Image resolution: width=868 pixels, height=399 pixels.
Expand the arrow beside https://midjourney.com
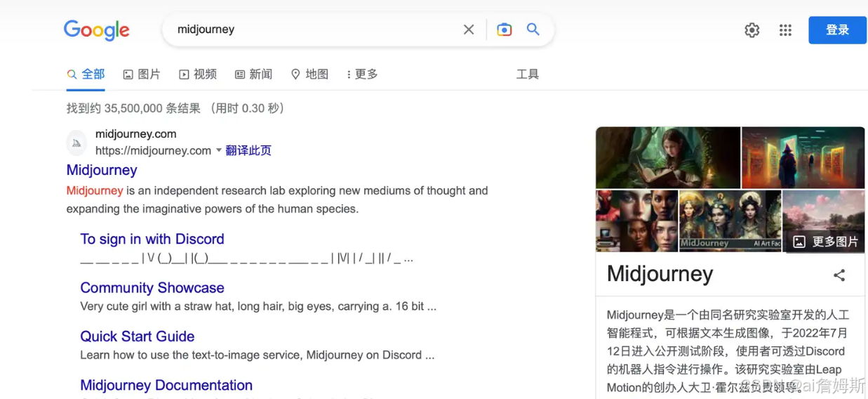[x=219, y=150]
